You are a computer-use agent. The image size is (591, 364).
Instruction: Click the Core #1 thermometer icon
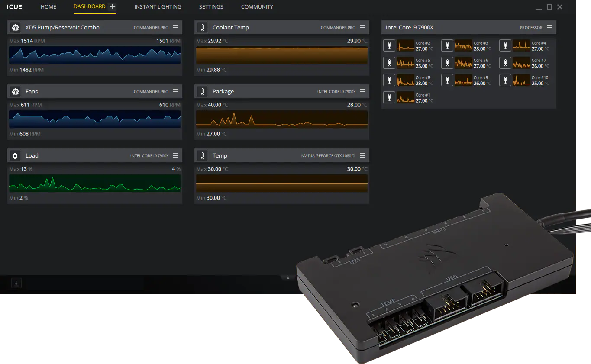coord(389,97)
